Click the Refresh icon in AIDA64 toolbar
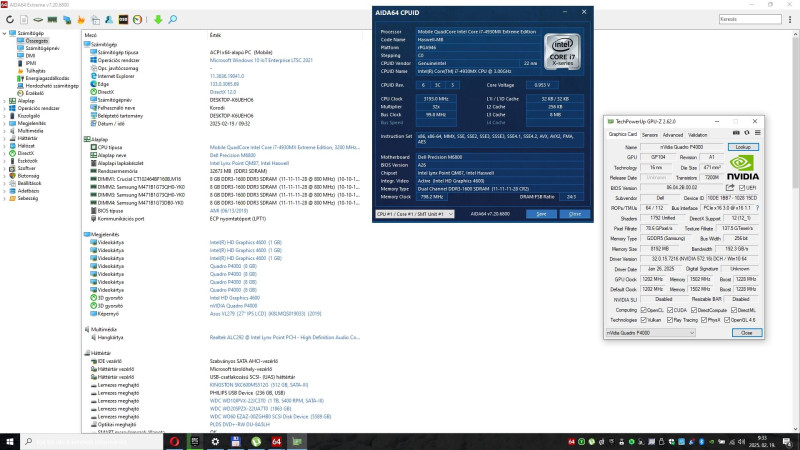The width and height of the screenshot is (800, 450). (x=10, y=19)
